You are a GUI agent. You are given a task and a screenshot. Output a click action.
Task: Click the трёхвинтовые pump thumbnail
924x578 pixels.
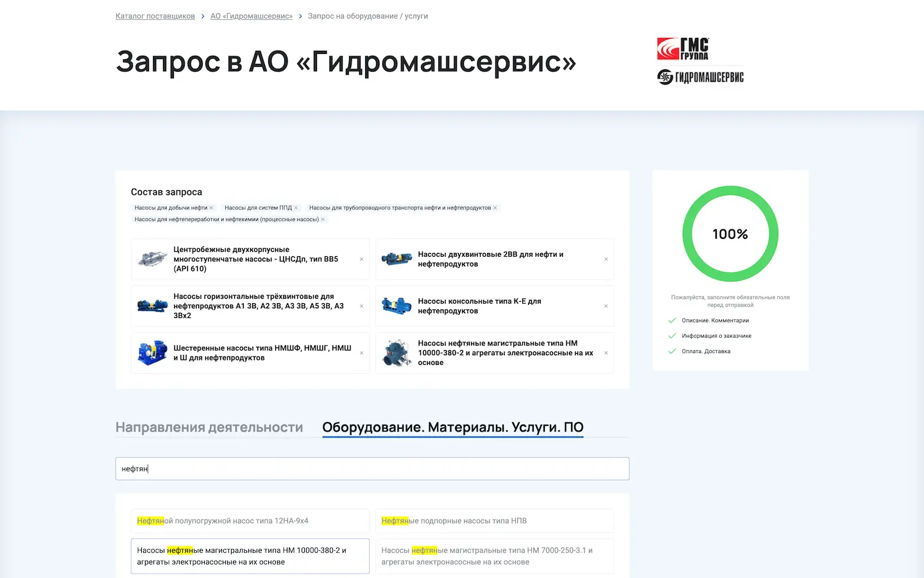tap(153, 306)
